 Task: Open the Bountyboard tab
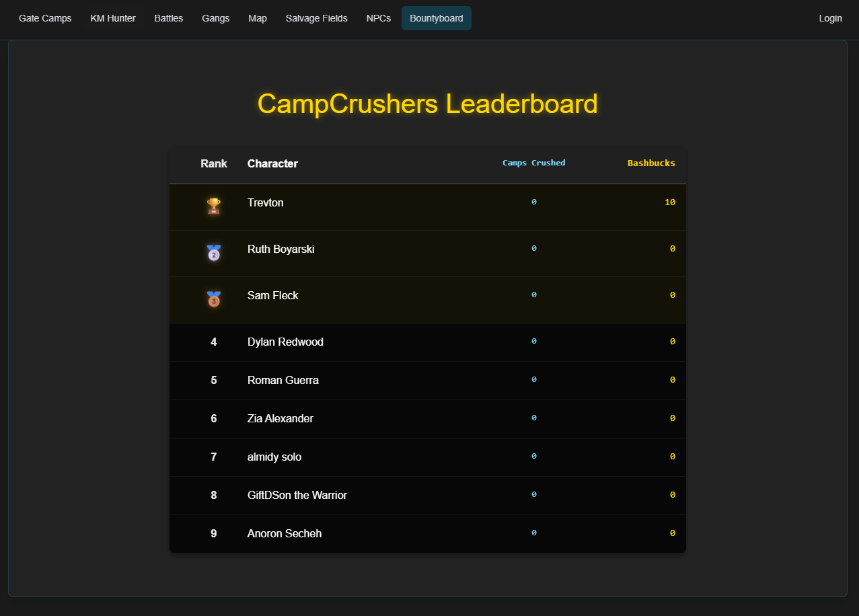pyautogui.click(x=436, y=18)
